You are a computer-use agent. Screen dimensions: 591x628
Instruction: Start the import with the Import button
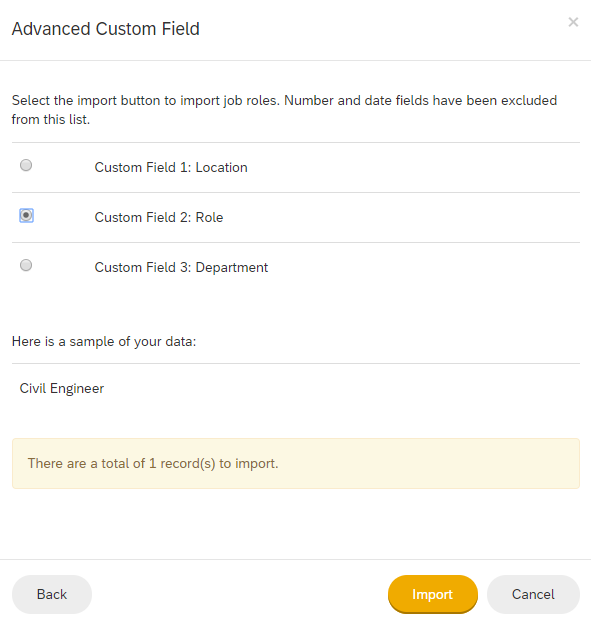point(432,594)
